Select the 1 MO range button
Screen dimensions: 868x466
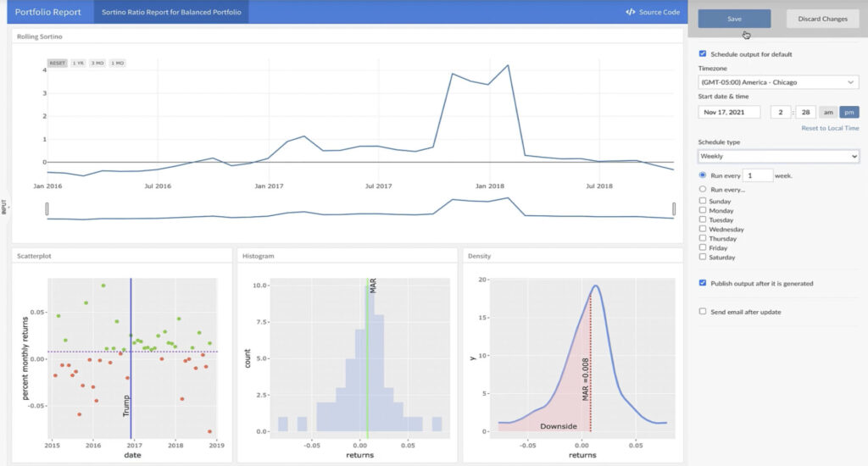[116, 63]
